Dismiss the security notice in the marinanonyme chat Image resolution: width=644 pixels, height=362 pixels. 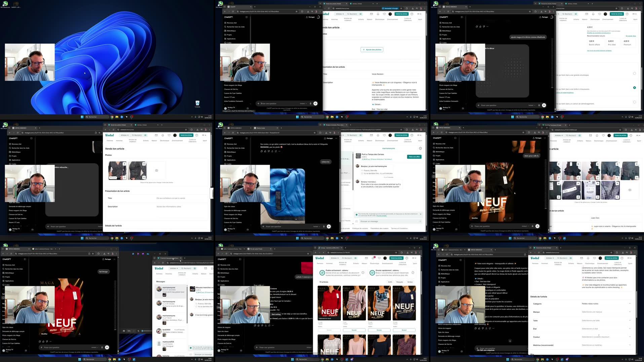click(x=420, y=214)
